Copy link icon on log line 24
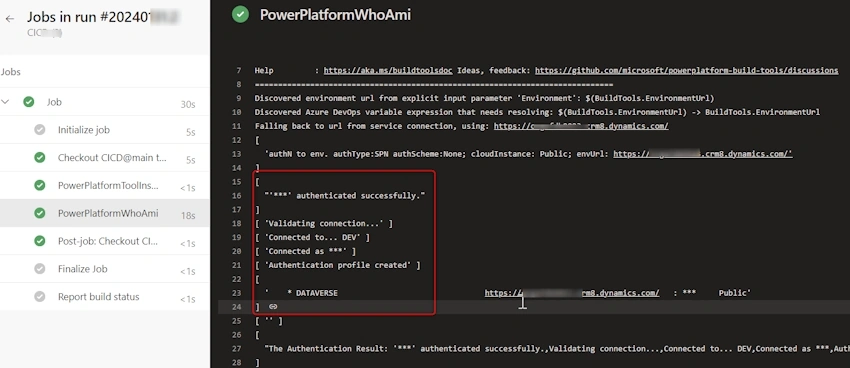 pyautogui.click(x=273, y=307)
